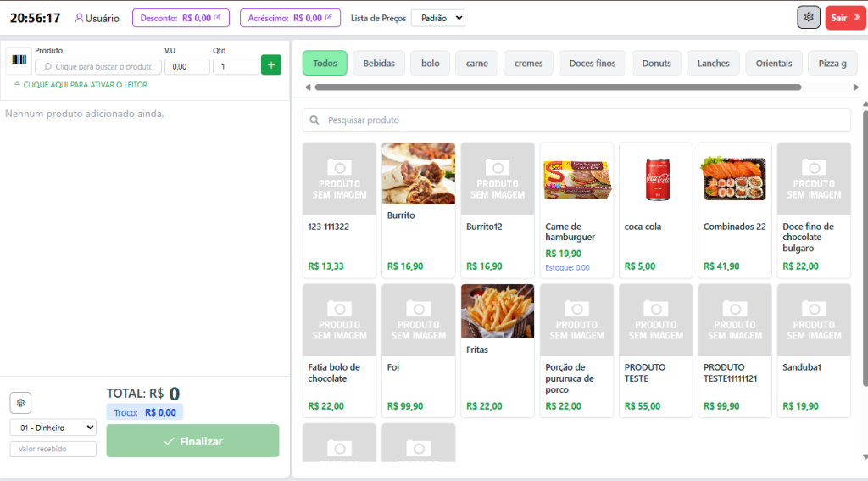
Task: Click the edit icon on Acréscimo
Action: pyautogui.click(x=328, y=18)
